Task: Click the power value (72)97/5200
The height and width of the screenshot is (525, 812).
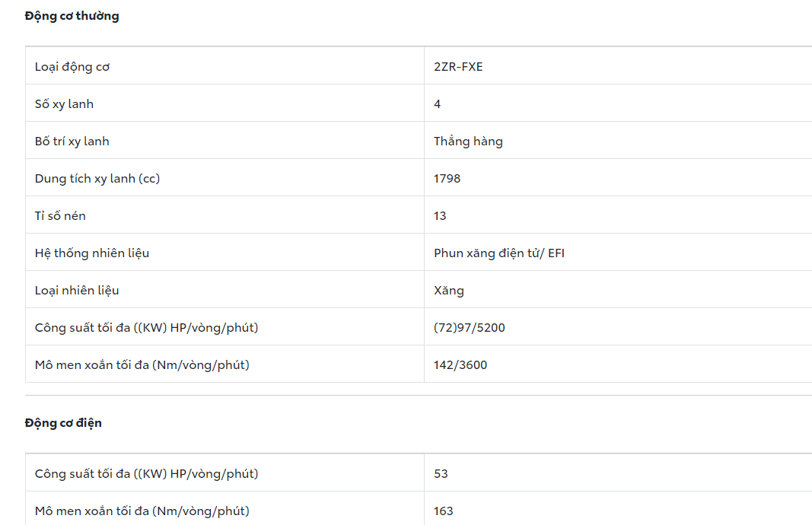Action: tap(470, 328)
